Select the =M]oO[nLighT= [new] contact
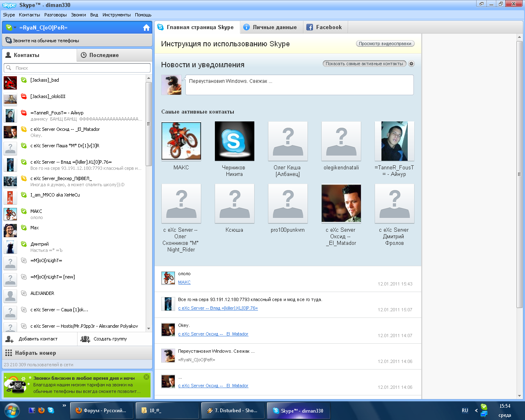 [74, 279]
